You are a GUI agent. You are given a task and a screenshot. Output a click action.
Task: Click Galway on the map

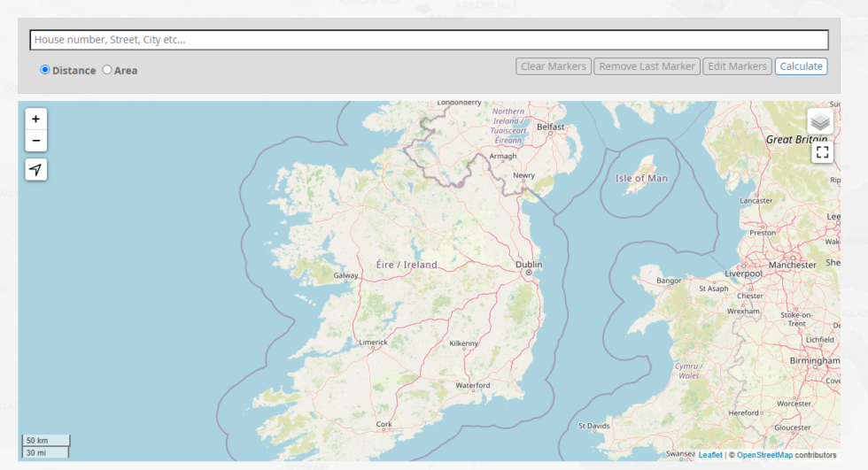345,276
